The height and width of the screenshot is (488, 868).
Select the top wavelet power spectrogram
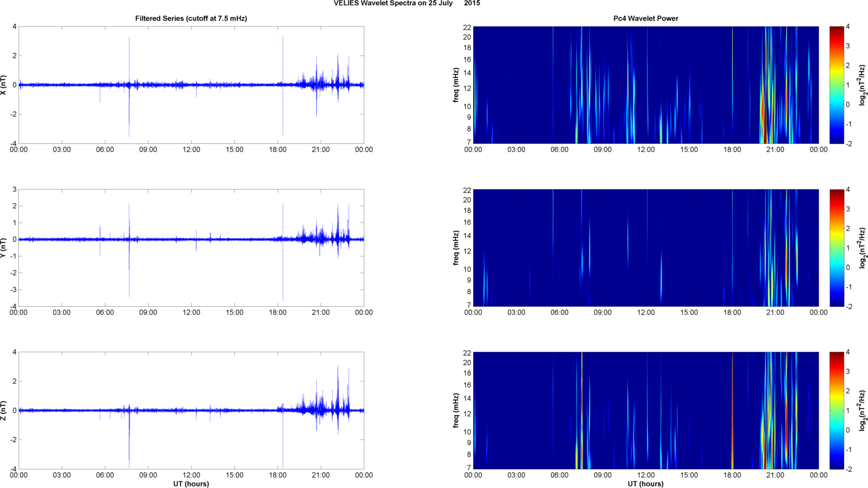[645, 85]
